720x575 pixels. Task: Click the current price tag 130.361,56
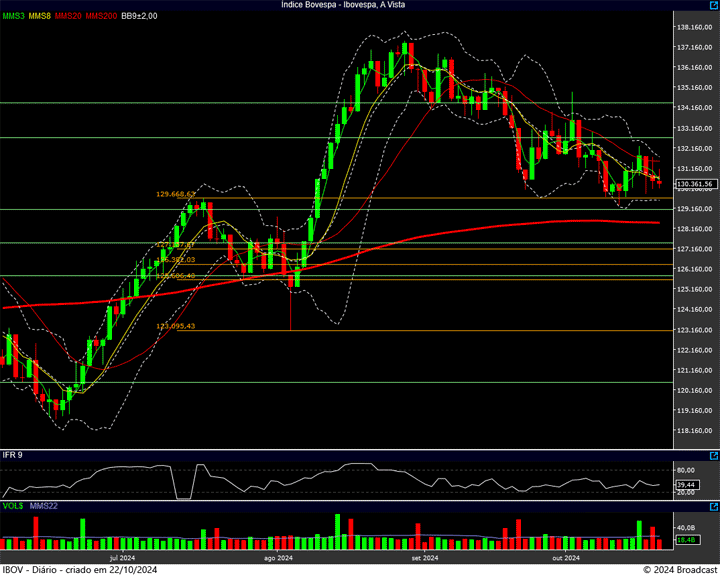point(694,184)
